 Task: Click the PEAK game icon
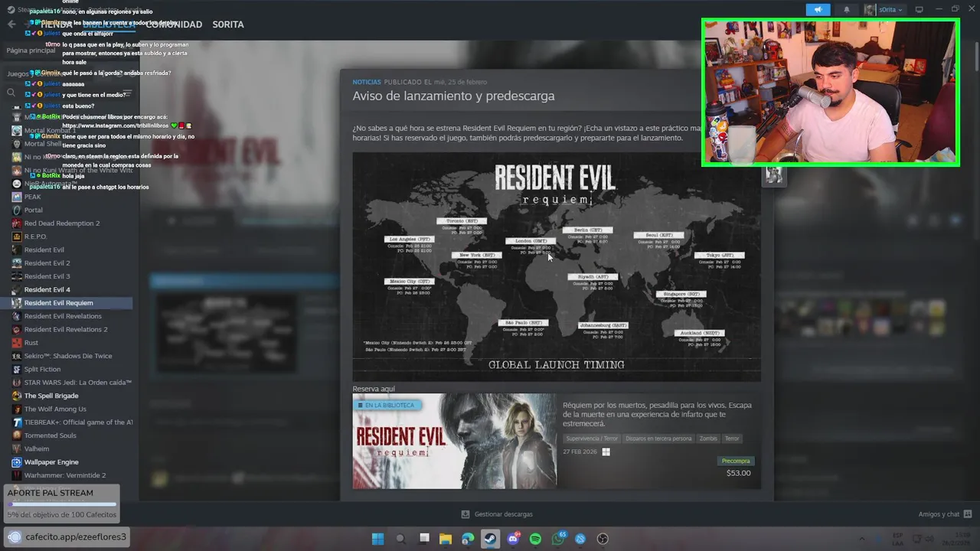(17, 197)
